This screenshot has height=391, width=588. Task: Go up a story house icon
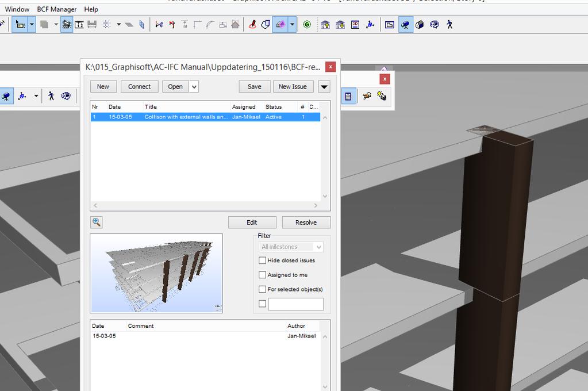pos(325,25)
